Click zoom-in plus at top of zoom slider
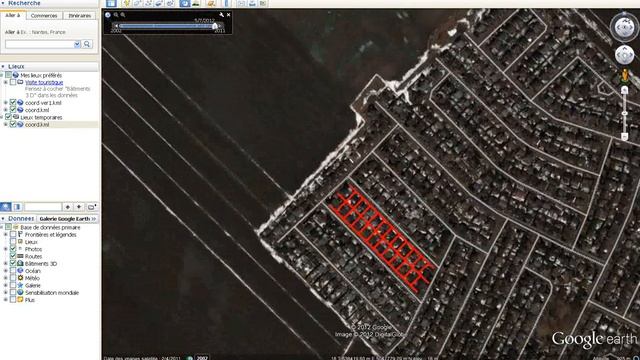 [x=624, y=91]
